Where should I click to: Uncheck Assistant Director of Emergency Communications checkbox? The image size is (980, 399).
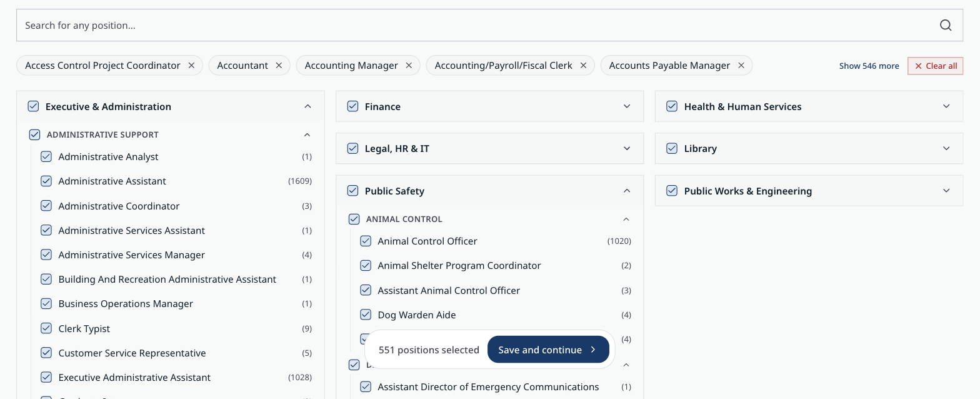pos(366,386)
